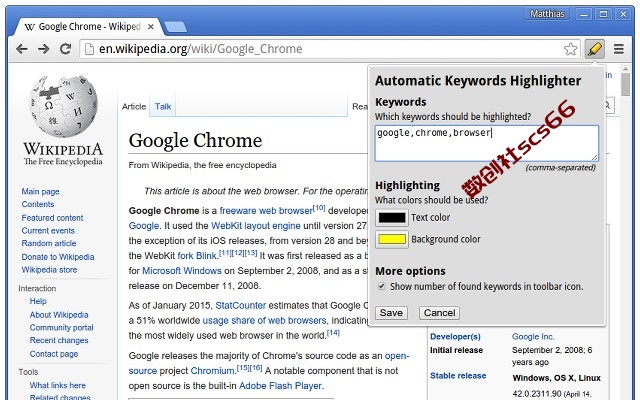The image size is (640, 400).
Task: Pick the black Text color swatch
Action: click(391, 218)
